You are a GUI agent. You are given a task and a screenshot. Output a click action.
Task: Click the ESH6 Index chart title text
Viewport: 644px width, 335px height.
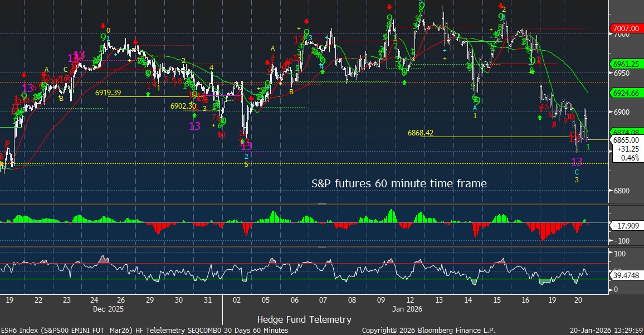click(x=144, y=330)
